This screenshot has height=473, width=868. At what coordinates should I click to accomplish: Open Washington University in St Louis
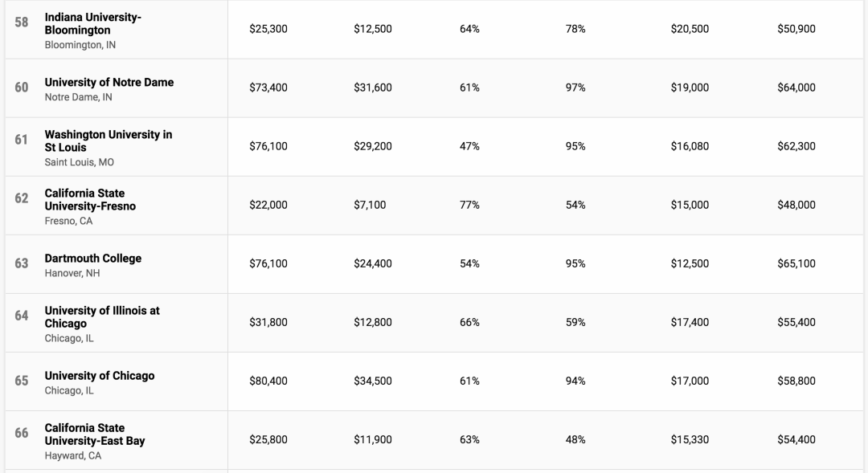(108, 141)
